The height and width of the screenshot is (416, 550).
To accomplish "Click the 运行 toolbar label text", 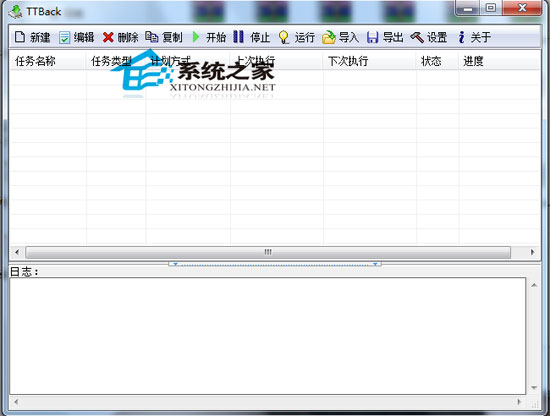I will [x=304, y=37].
